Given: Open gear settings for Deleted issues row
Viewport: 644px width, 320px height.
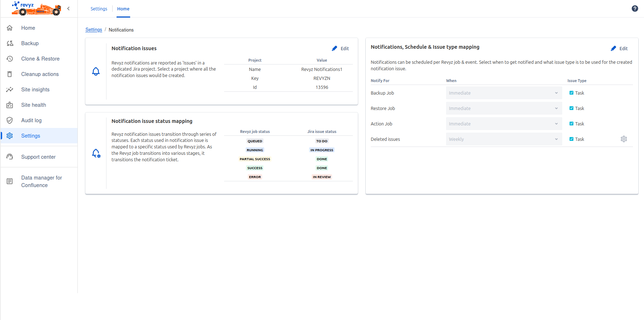Looking at the screenshot, I should (624, 139).
